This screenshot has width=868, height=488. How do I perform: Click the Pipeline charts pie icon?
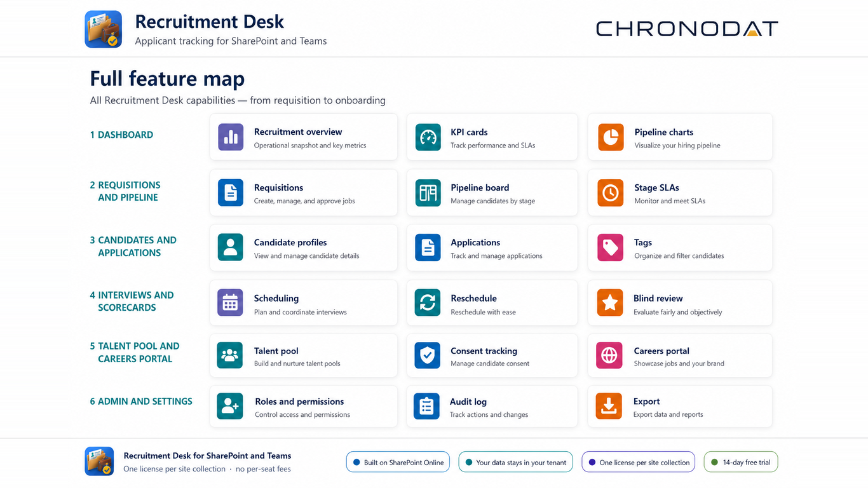[x=611, y=137]
